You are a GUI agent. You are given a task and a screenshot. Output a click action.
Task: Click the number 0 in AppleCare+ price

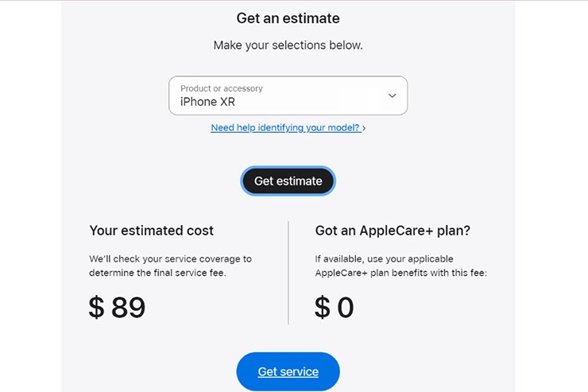point(345,307)
